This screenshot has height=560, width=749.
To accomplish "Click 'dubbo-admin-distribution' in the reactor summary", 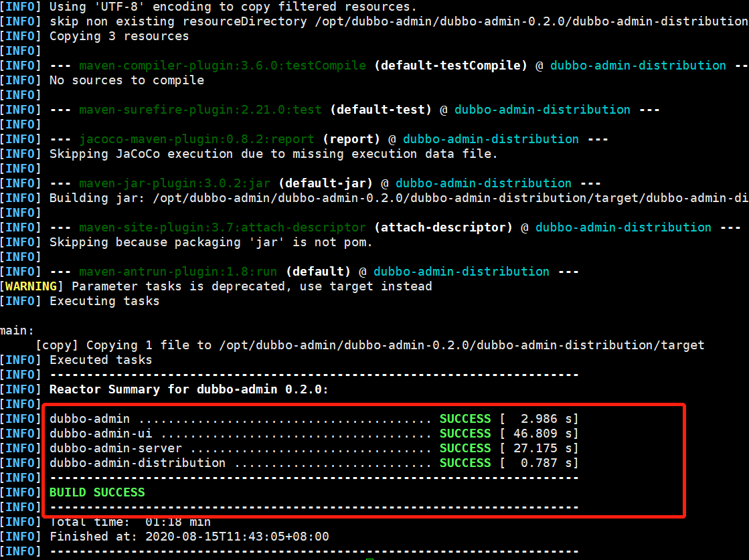I will pyautogui.click(x=138, y=463).
